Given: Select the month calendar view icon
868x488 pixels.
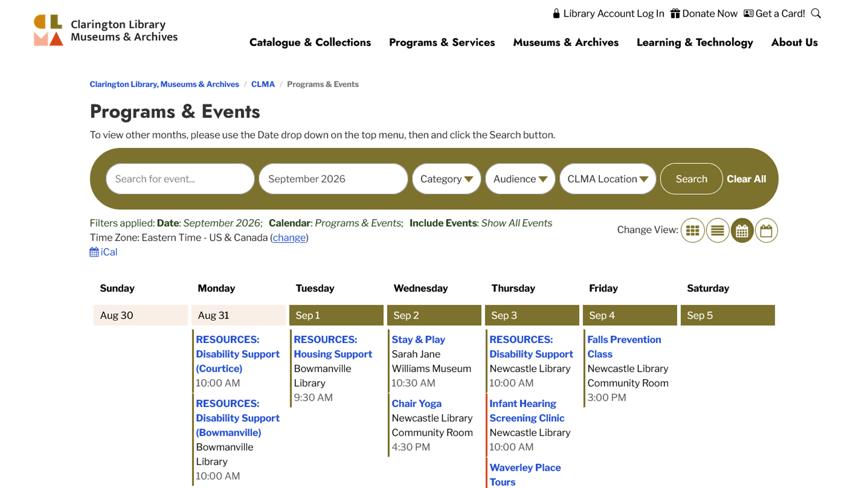Looking at the screenshot, I should [x=742, y=230].
